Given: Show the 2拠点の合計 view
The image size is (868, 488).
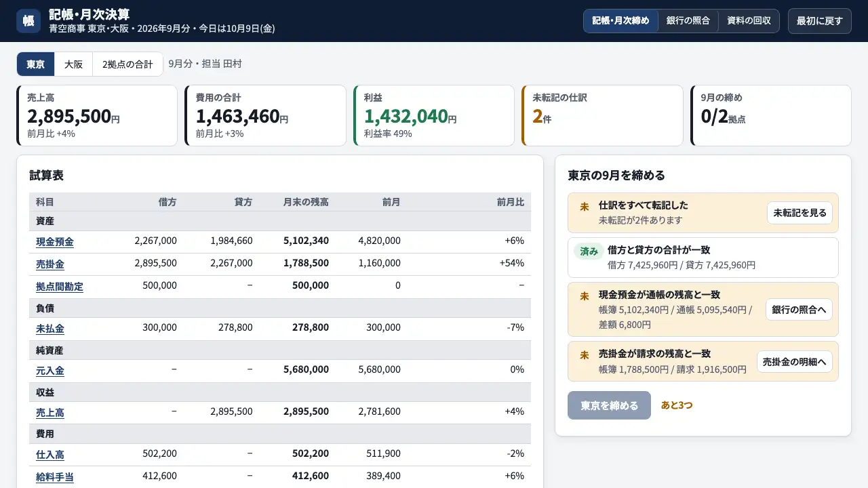Looking at the screenshot, I should 127,64.
